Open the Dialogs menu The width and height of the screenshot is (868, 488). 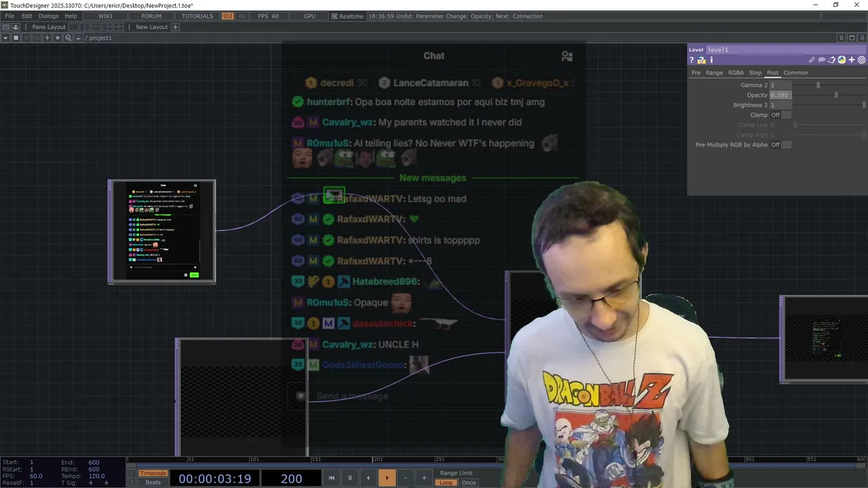pos(48,16)
